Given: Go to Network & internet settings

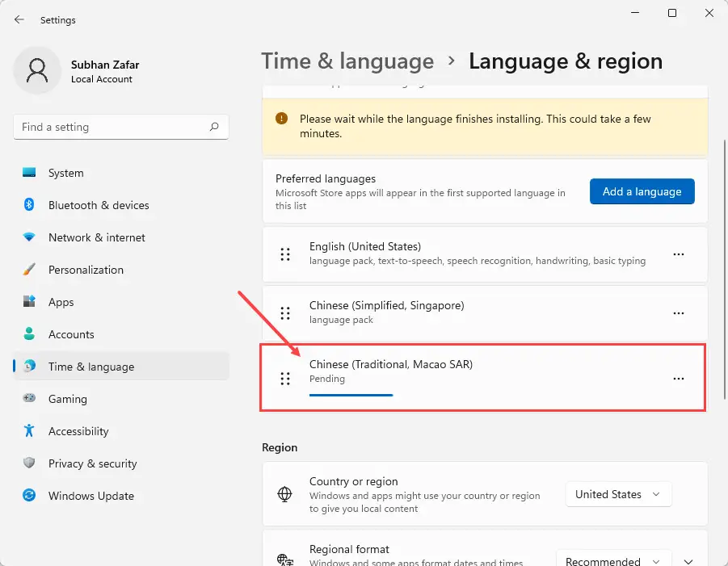Looking at the screenshot, I should 121,237.
